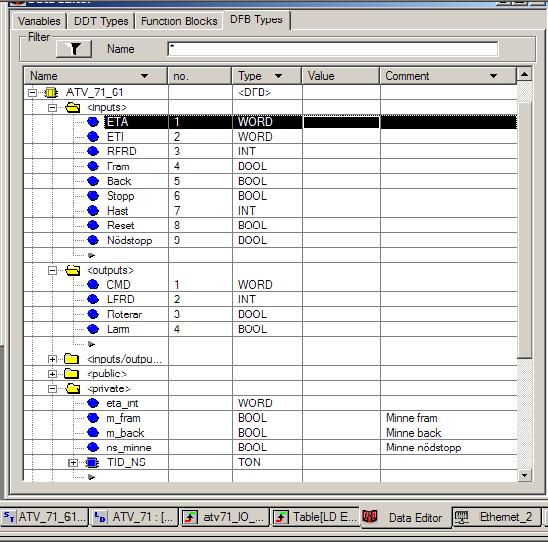Screen dimensions: 548x542
Task: Expand the TID_NS timer node
Action: pos(73,463)
